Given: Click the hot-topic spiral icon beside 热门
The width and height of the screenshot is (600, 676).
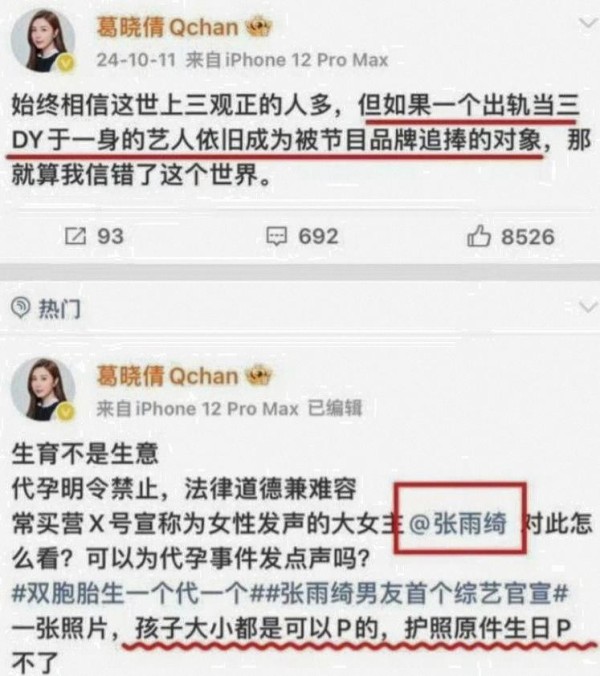Looking at the screenshot, I should point(21,308).
